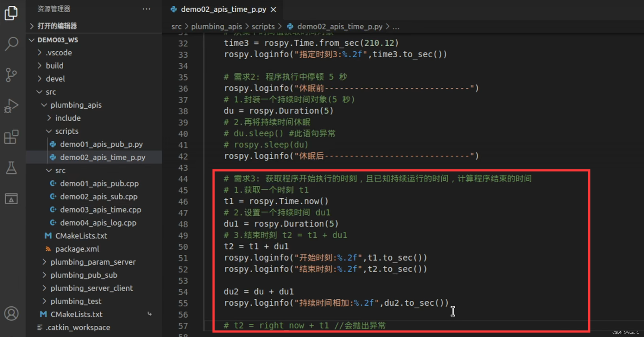Select package.xml in the Explorer
The width and height of the screenshot is (644, 337).
click(77, 249)
